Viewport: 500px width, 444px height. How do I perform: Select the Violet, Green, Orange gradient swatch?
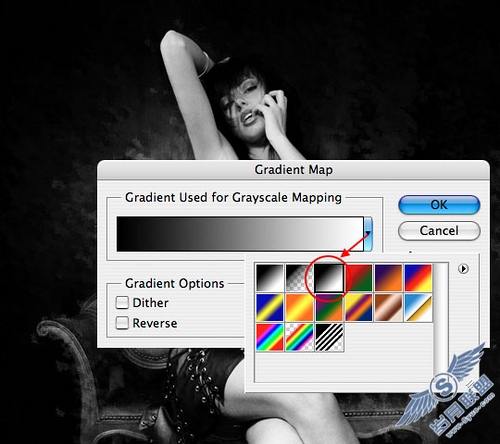[329, 308]
